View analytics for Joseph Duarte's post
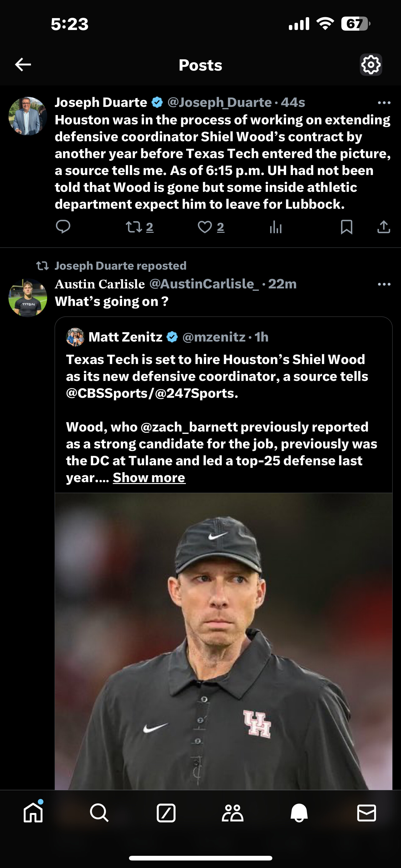 275,227
